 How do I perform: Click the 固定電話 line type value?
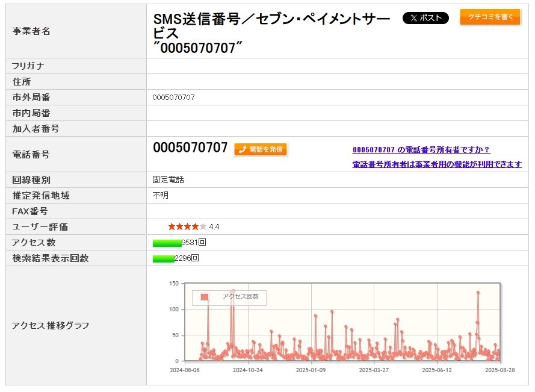click(x=169, y=179)
